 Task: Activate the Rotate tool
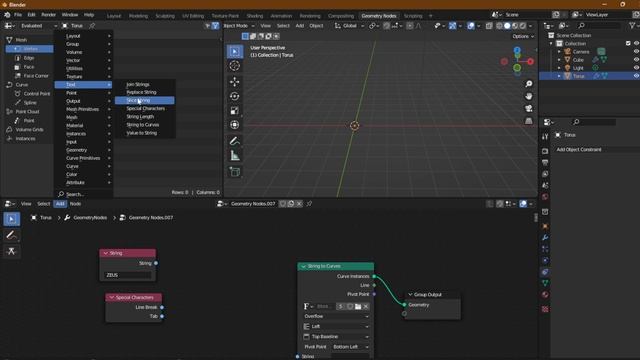(x=235, y=96)
